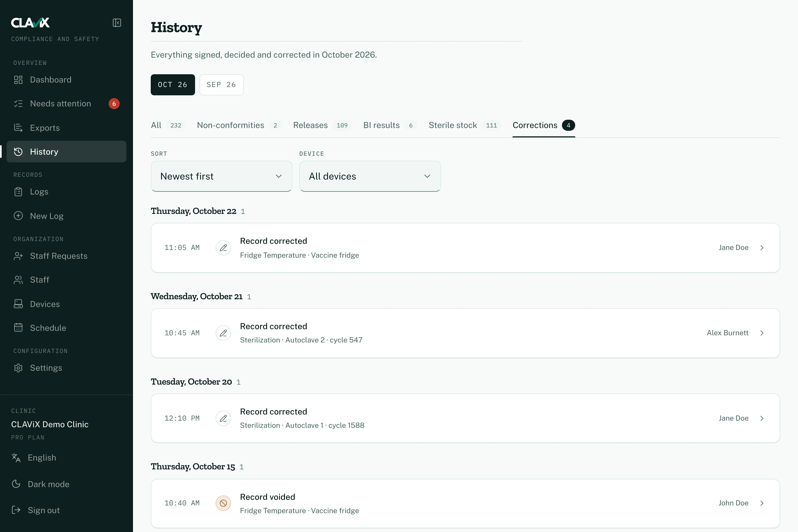Click the New Log plus icon
This screenshot has height=532, width=798.
pos(18,216)
